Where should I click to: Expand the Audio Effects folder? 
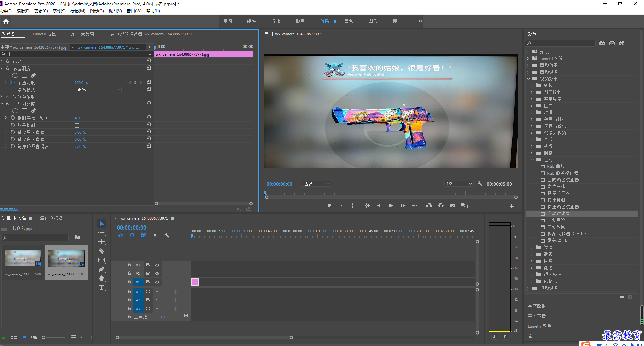tap(528, 65)
